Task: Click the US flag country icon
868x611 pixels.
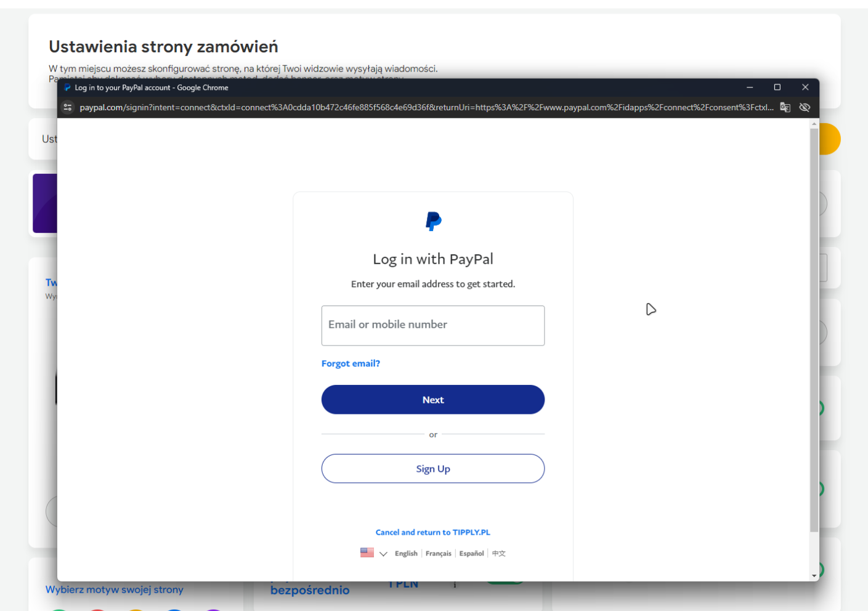Action: pyautogui.click(x=367, y=553)
